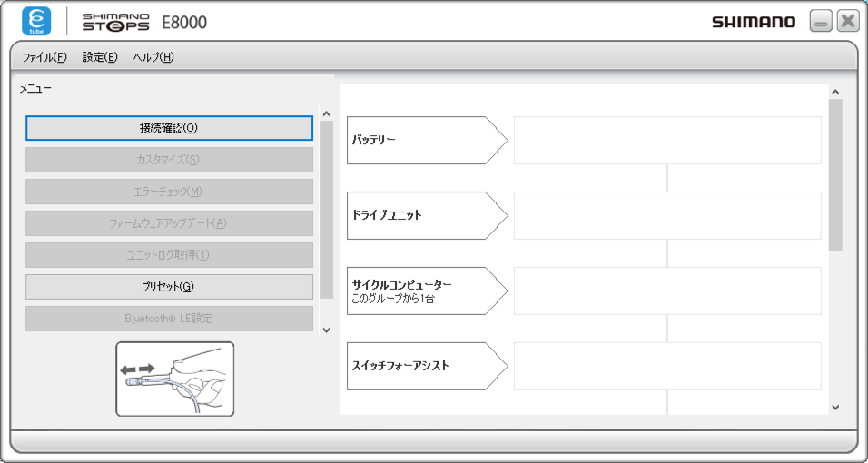Select the バッテリー unit label
The width and height of the screenshot is (868, 463).
(425, 140)
